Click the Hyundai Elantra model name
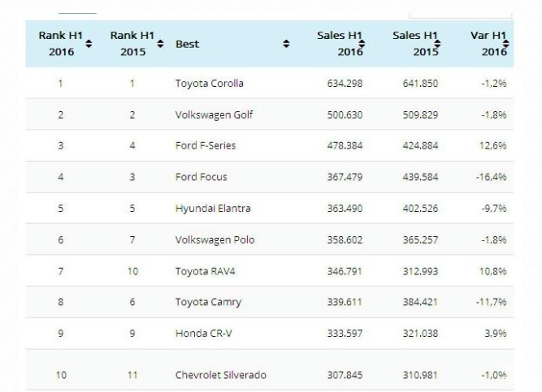542x392 pixels. coord(212,208)
